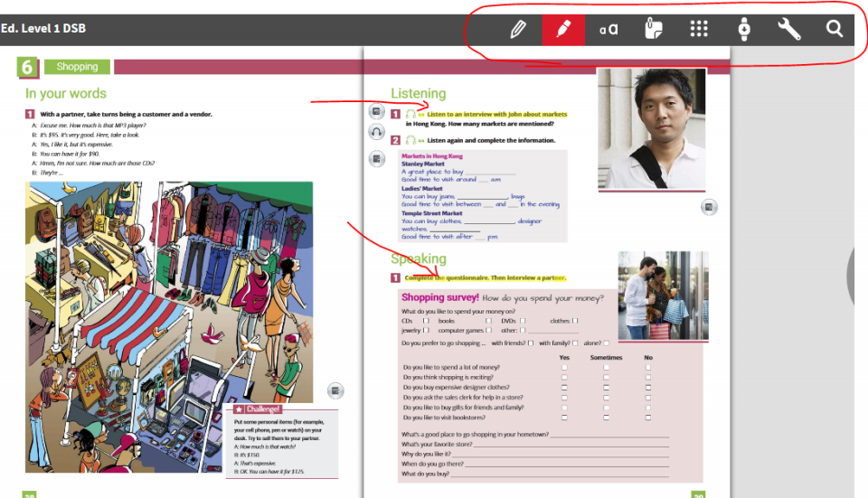The width and height of the screenshot is (868, 498).
Task: Add a sticky note with paperclip
Action: point(654,30)
